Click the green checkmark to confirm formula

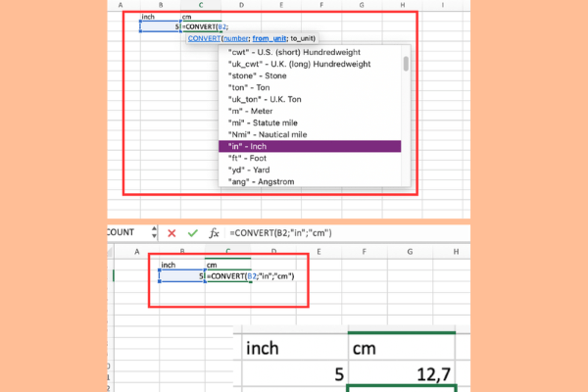coord(193,233)
